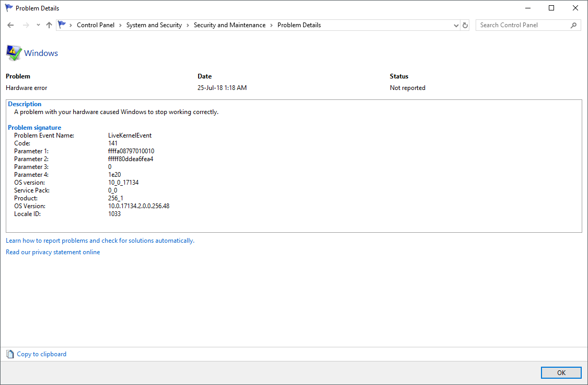Select Problem Details breadcrumb

(x=299, y=25)
